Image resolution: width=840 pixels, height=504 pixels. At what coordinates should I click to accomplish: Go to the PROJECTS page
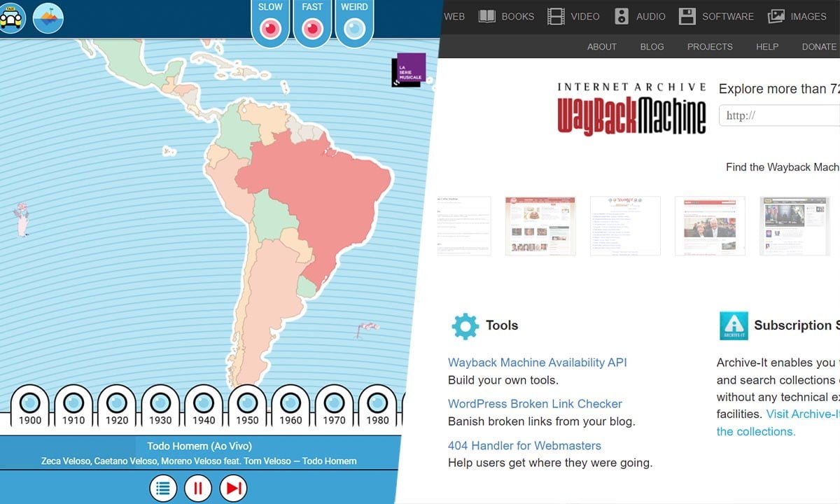[710, 47]
